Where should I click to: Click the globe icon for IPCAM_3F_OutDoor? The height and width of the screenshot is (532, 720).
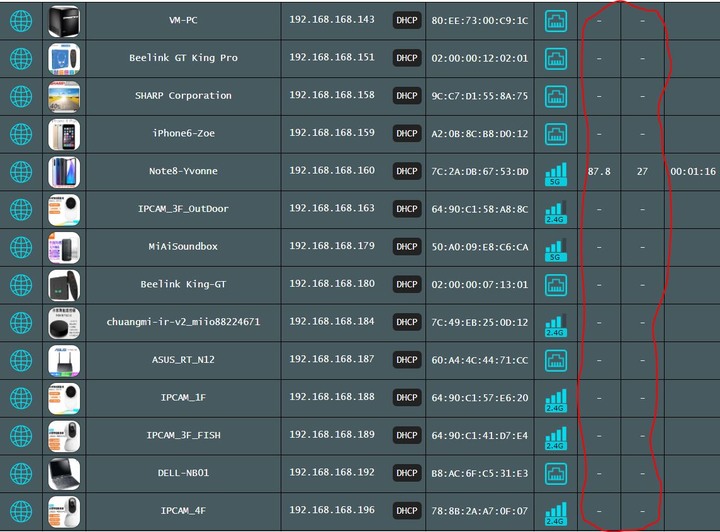(x=21, y=209)
